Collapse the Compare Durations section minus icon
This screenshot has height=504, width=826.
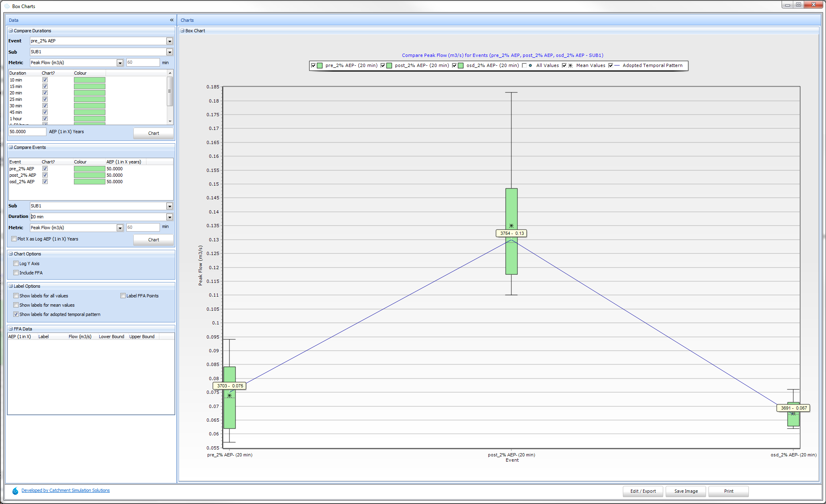(11, 31)
